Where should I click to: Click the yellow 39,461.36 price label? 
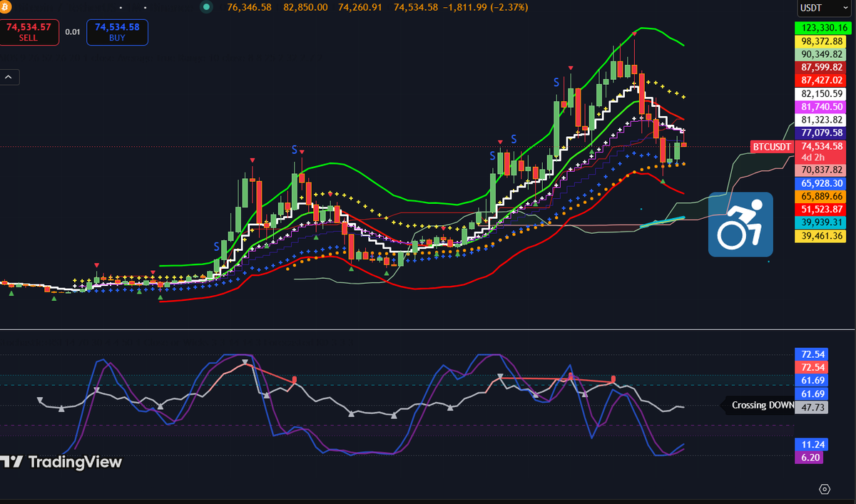[822, 236]
